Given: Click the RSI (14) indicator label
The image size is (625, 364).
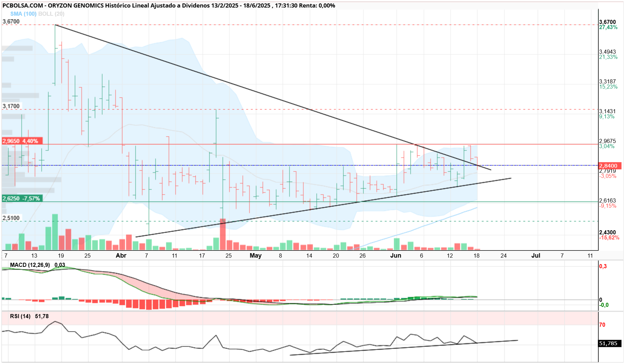Looking at the screenshot, I should pyautogui.click(x=20, y=316).
